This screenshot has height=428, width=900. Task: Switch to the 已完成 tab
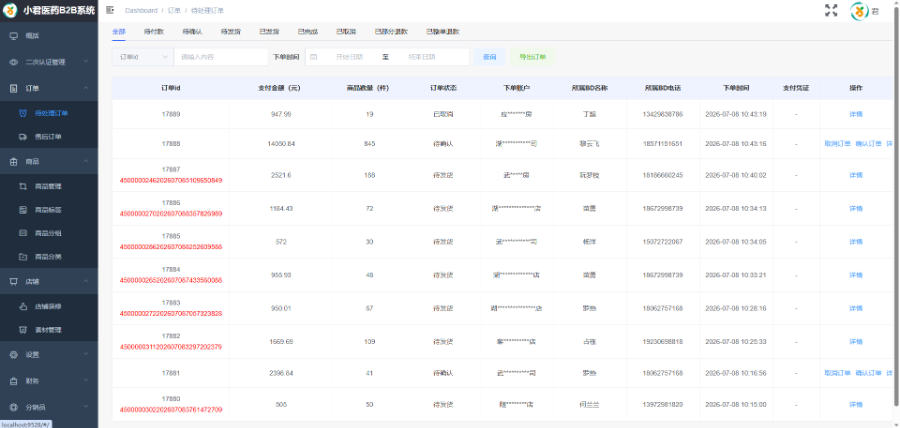(x=308, y=32)
